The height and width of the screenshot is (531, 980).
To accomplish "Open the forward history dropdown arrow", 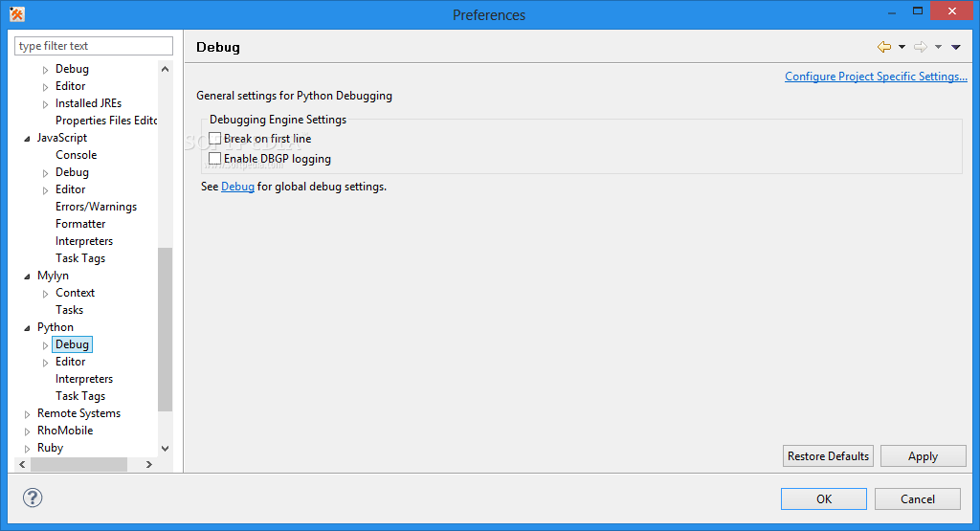I will coord(938,47).
